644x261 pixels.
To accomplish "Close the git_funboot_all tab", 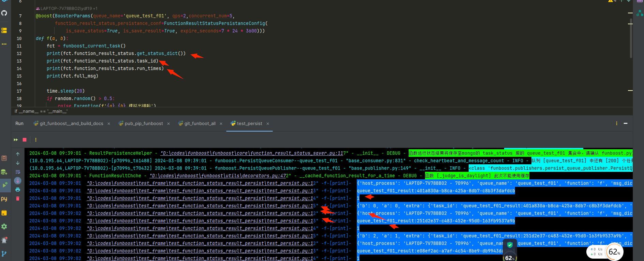I will click(x=221, y=124).
